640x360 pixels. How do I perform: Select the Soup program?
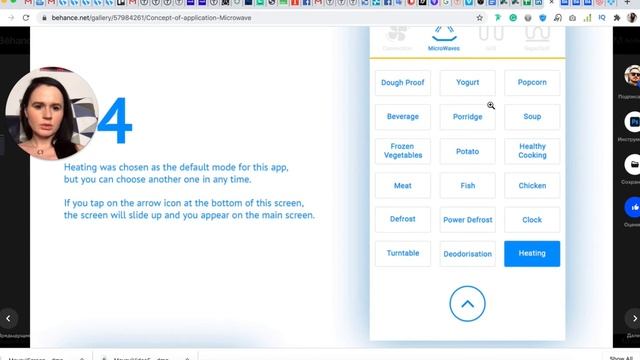[x=532, y=117]
